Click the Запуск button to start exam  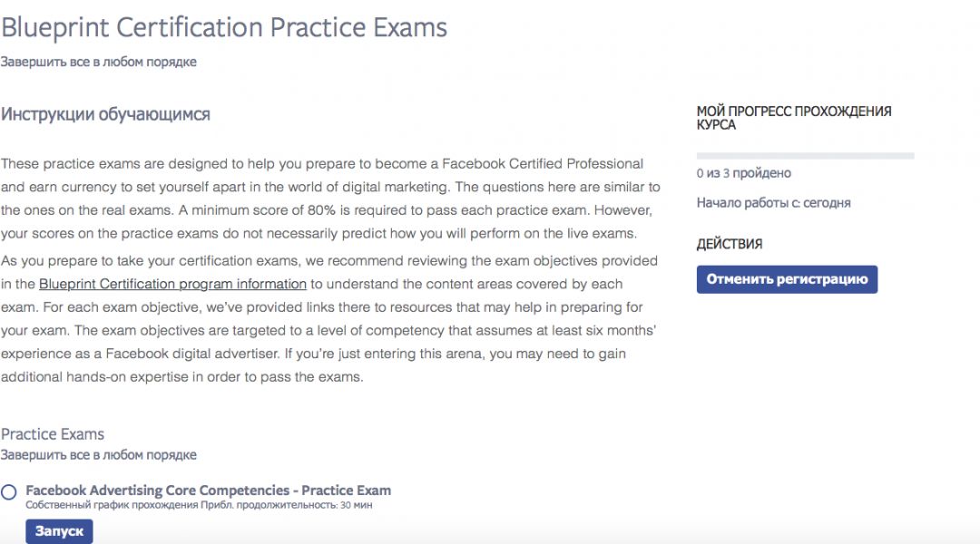59,531
